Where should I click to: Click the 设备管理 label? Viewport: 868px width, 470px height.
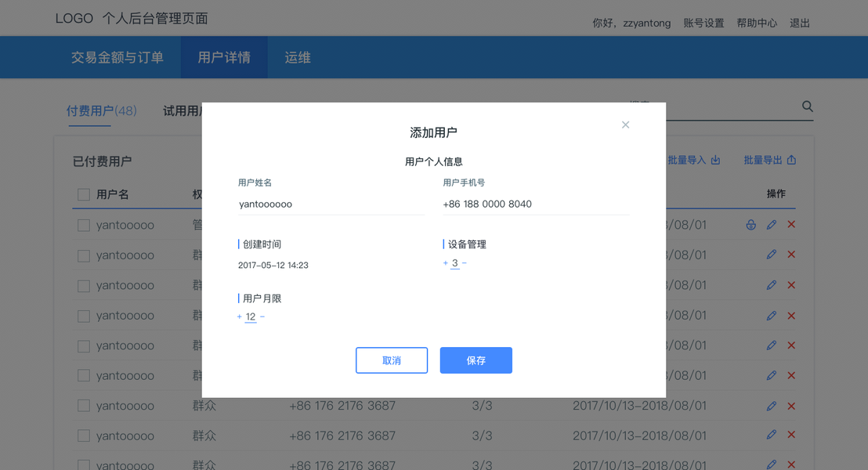467,244
